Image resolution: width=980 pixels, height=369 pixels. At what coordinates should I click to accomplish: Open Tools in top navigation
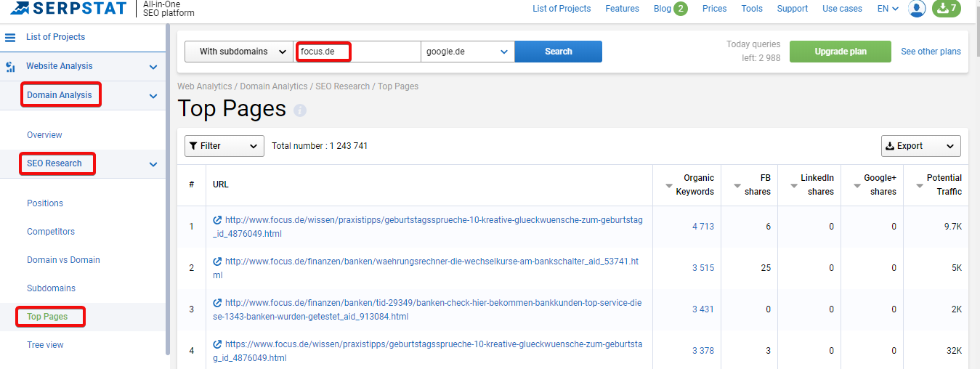pos(752,9)
